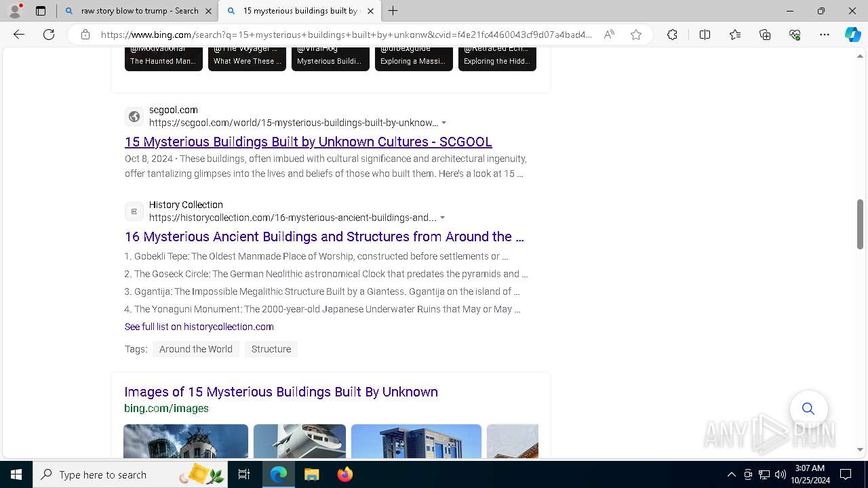Viewport: 868px width, 488px height.
Task: Open Extensions puzzle icon
Action: point(672,35)
